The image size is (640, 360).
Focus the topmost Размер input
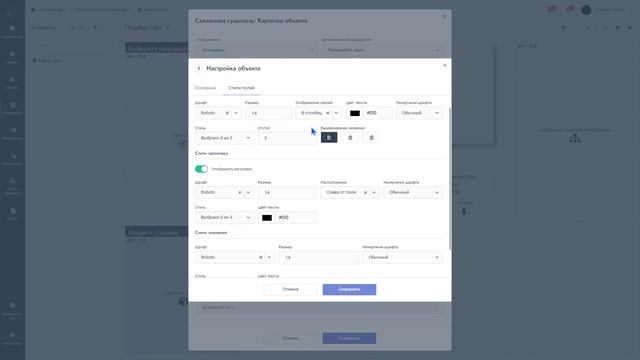(x=268, y=113)
